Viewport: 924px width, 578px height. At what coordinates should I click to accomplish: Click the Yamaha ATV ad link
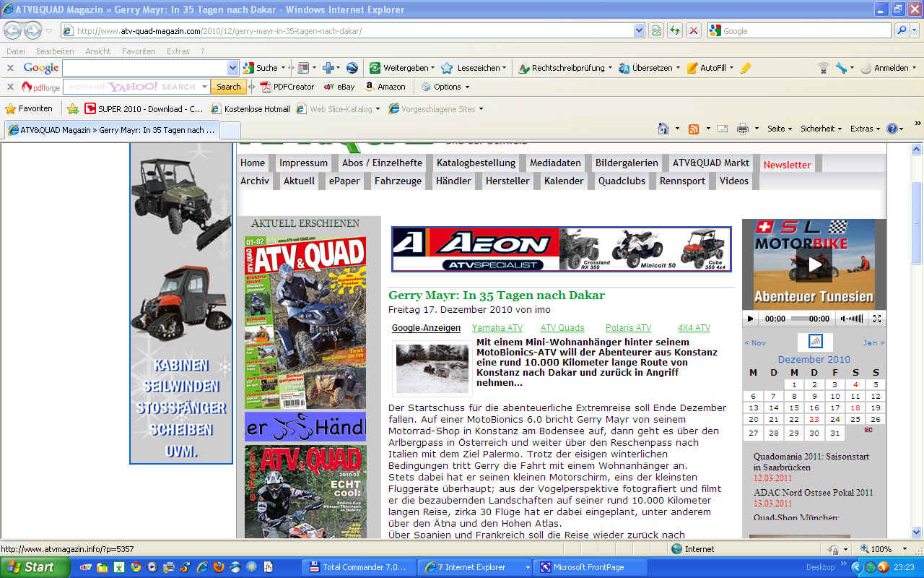(497, 328)
